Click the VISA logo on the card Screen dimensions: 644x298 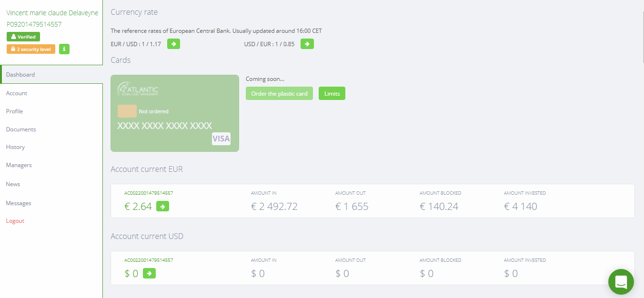pos(221,139)
